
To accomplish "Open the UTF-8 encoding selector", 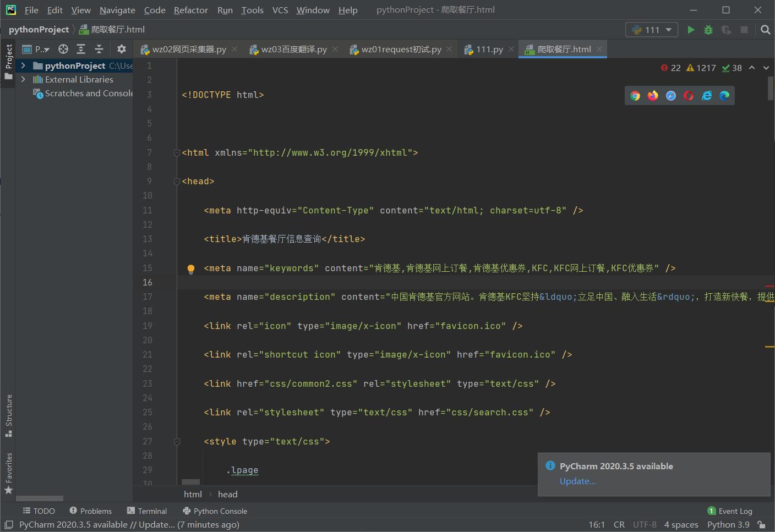I will (x=645, y=525).
